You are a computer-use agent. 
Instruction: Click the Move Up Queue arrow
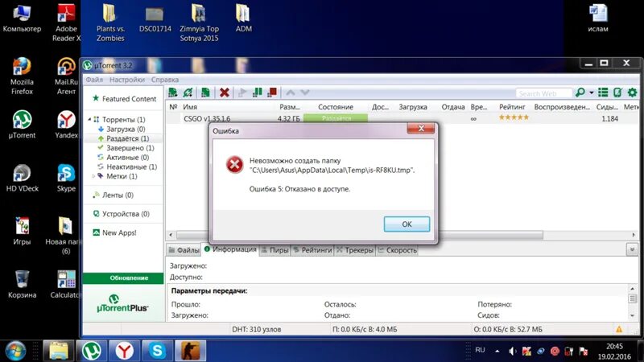pos(291,93)
